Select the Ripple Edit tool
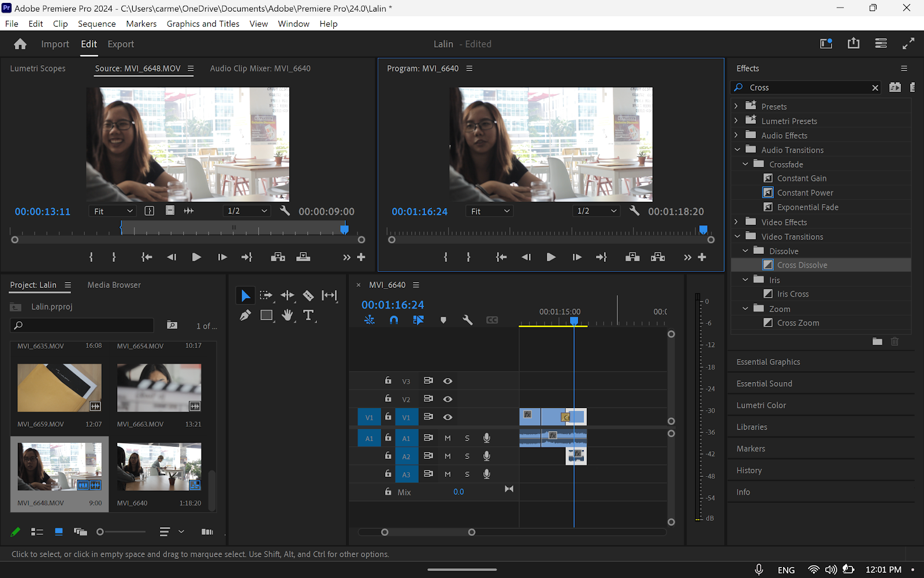This screenshot has width=924, height=578. (x=288, y=295)
